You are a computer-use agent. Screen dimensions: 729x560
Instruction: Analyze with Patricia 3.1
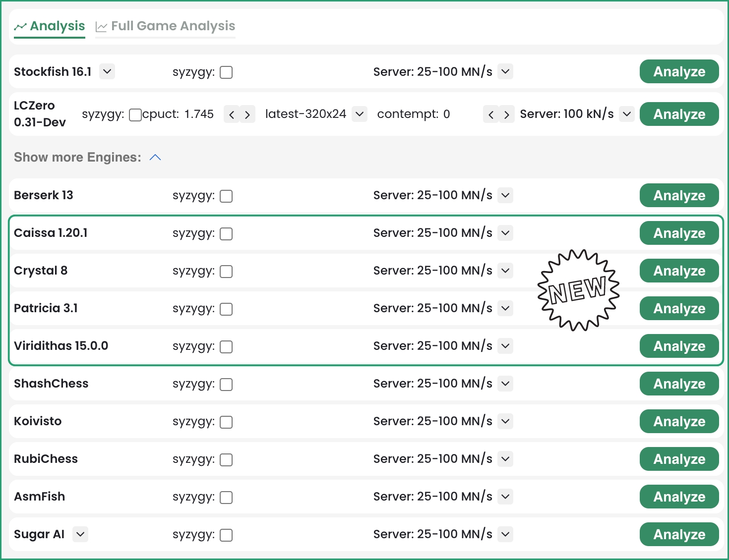pyautogui.click(x=679, y=308)
